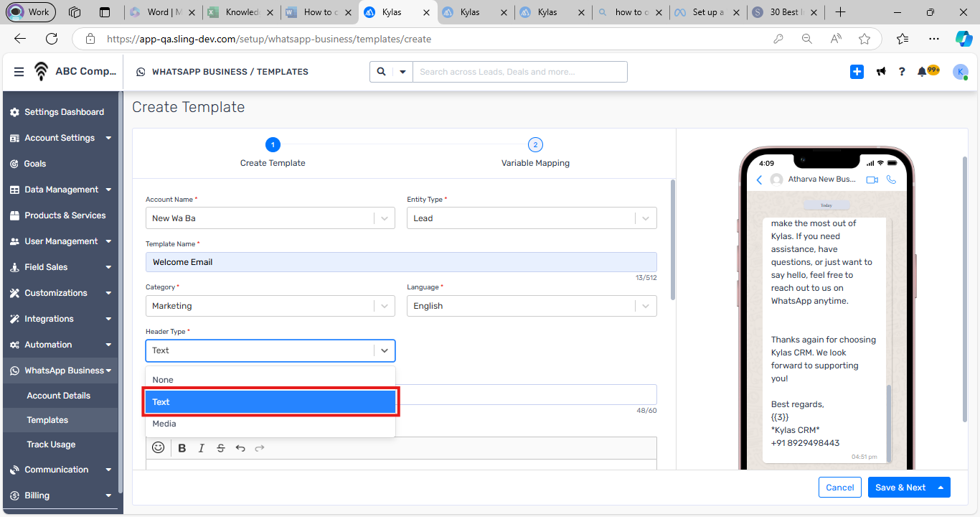Open read aloud icon in address bar
This screenshot has width=980, height=517.
click(x=836, y=39)
